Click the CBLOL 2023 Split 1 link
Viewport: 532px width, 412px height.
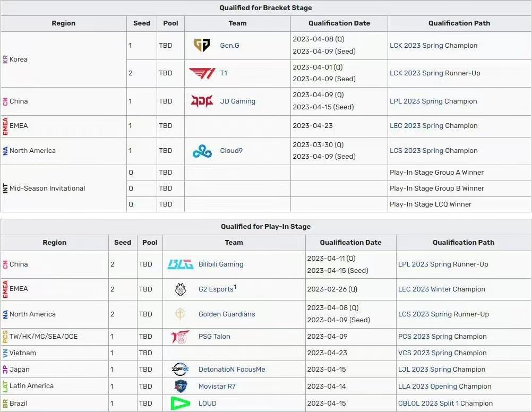coord(428,404)
